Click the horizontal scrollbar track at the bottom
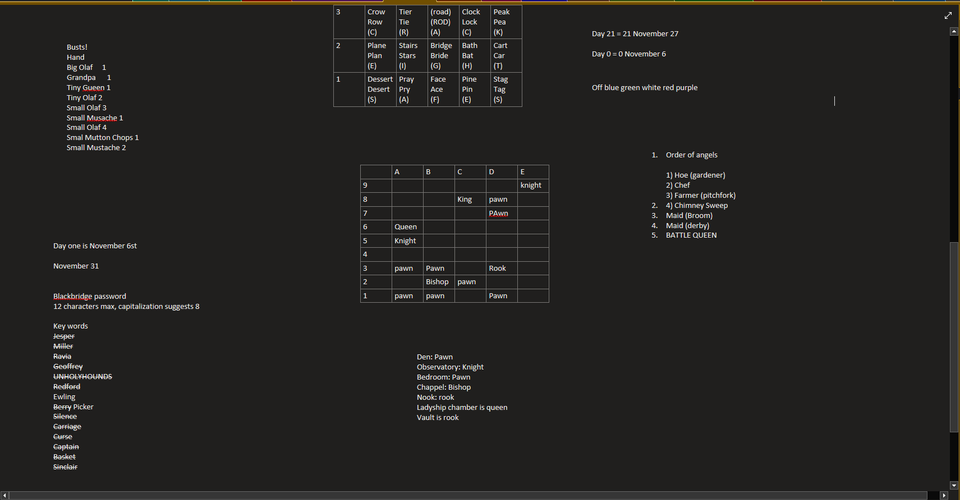 click(470, 494)
